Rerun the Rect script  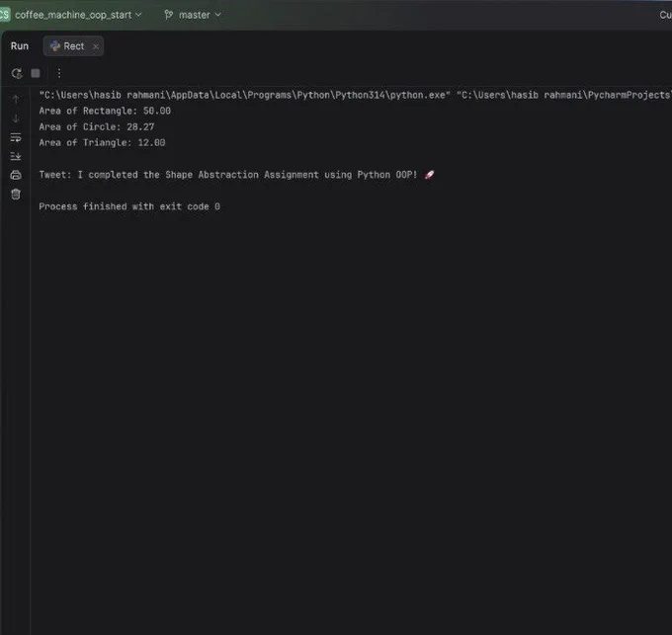pos(17,74)
